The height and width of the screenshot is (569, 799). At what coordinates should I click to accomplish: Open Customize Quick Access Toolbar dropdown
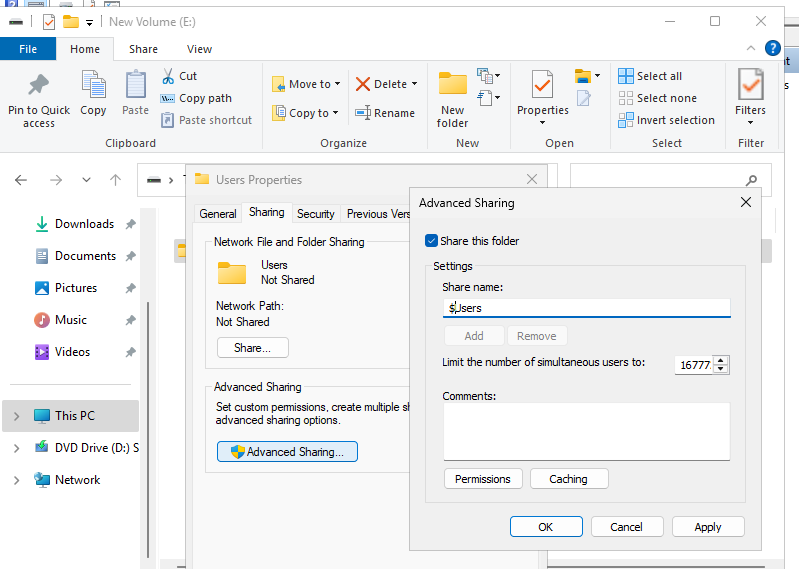[x=90, y=22]
